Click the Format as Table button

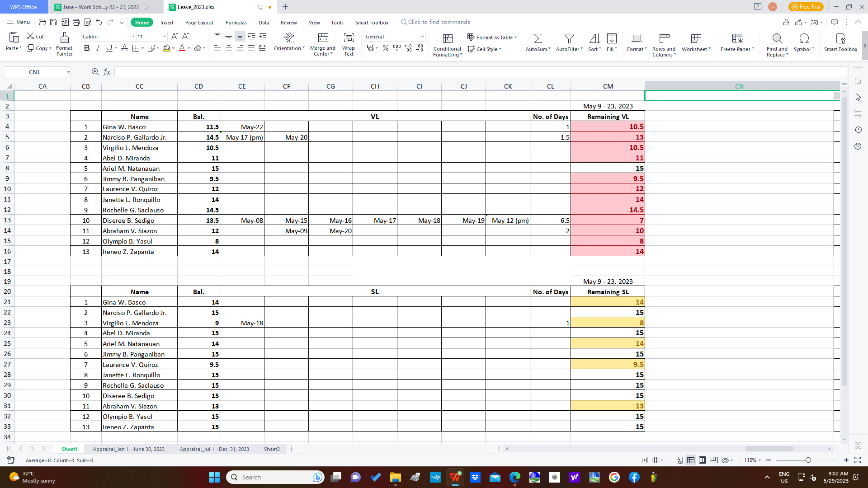pyautogui.click(x=492, y=38)
